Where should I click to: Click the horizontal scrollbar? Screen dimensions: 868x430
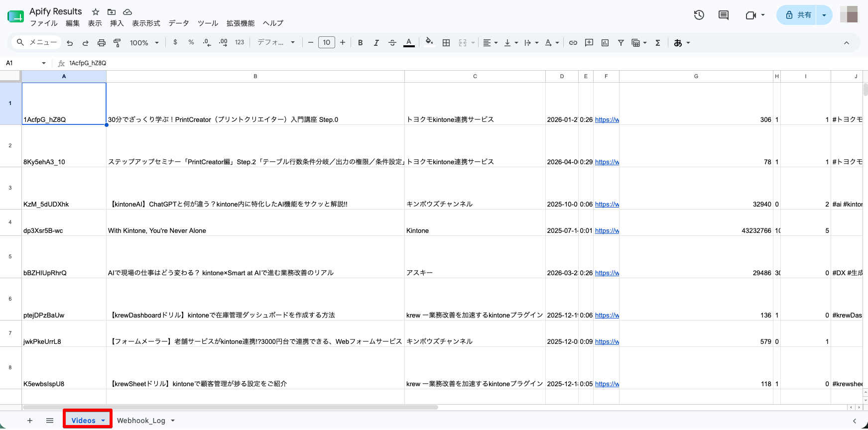click(231, 407)
